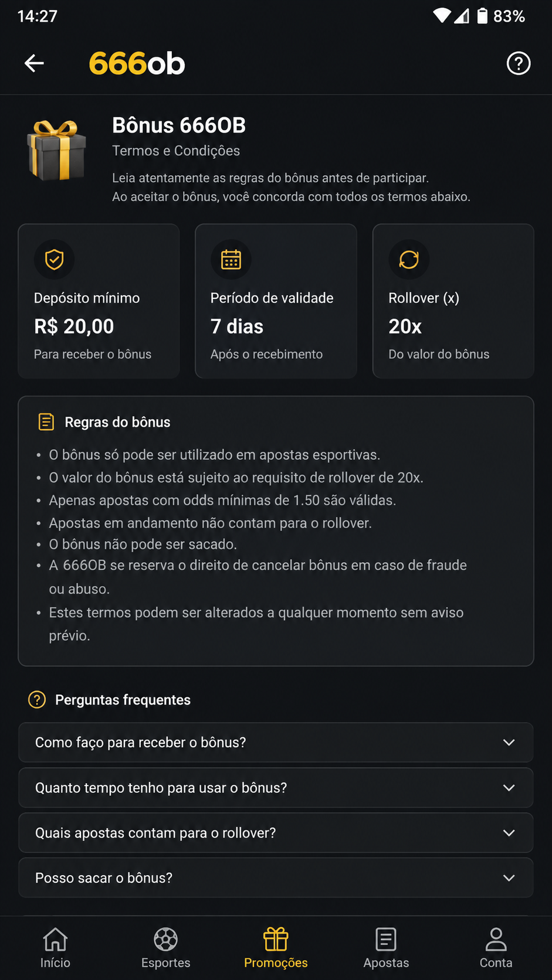Select the Promoções tab
This screenshot has height=980, width=552.
click(x=276, y=948)
